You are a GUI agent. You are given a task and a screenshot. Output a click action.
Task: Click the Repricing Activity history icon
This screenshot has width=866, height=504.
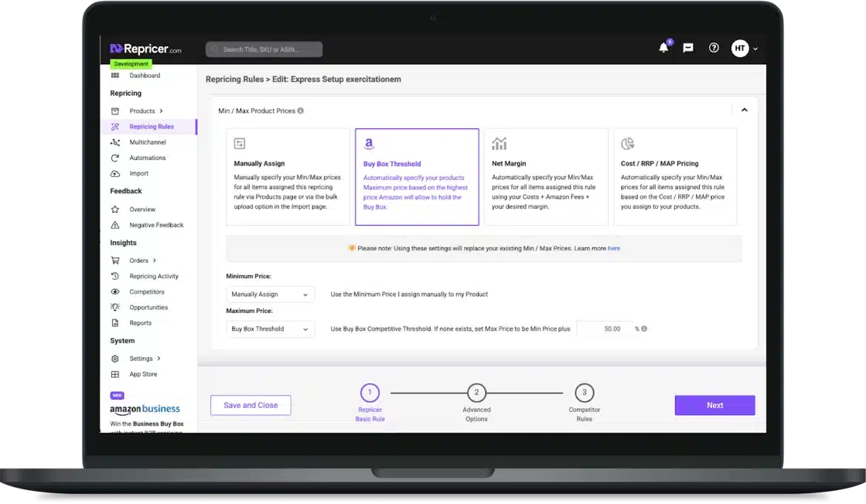click(x=115, y=276)
